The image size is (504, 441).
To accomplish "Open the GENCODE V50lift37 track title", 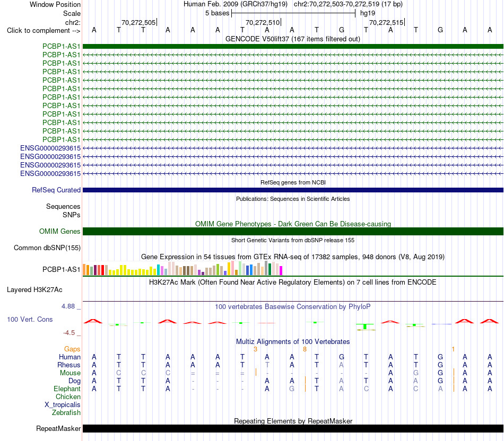I will 293,39.
